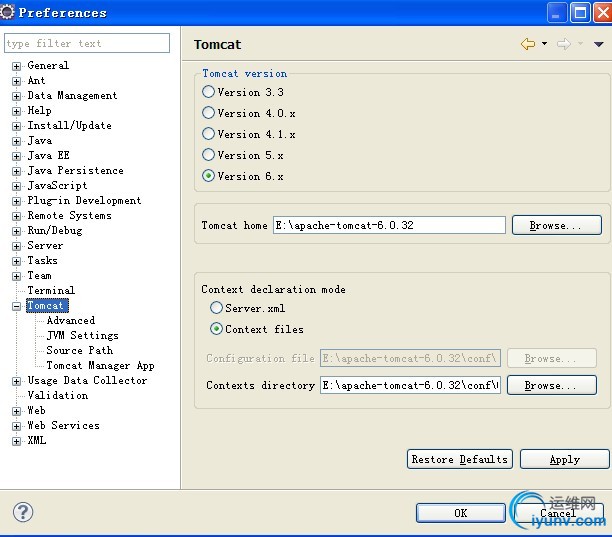Viewport: 612px width, 537px height.
Task: Expand the Remote Systems node
Action: click(x=16, y=216)
